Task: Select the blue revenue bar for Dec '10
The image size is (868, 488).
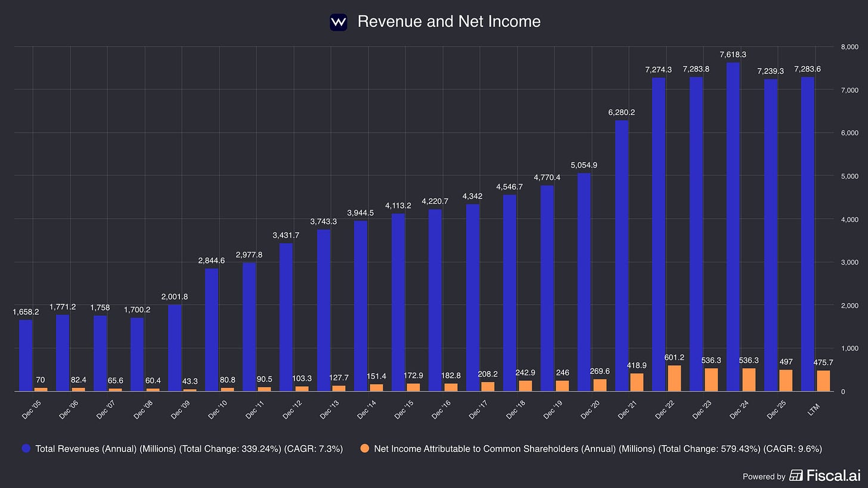Action: (212, 330)
